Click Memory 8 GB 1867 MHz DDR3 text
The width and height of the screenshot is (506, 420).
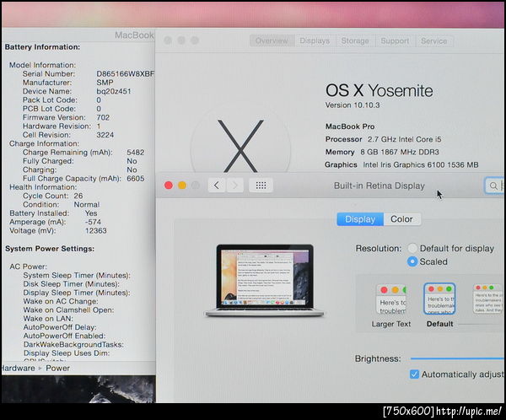click(x=382, y=152)
